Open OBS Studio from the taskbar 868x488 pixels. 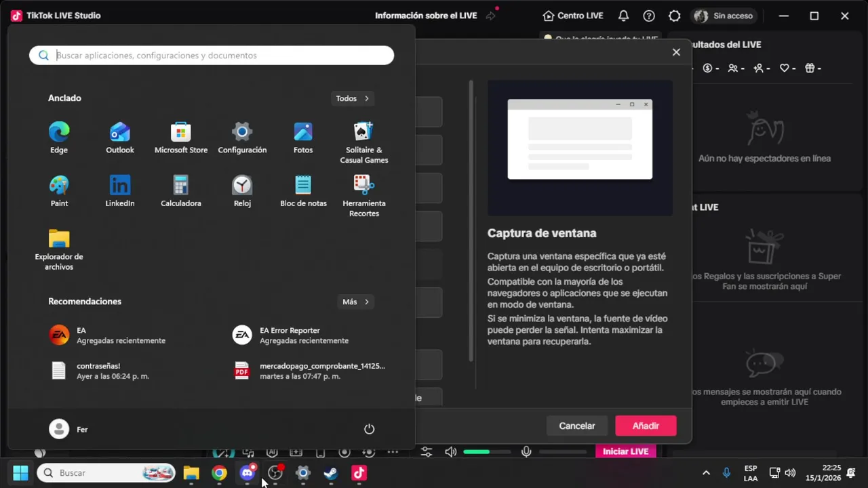[x=275, y=472]
